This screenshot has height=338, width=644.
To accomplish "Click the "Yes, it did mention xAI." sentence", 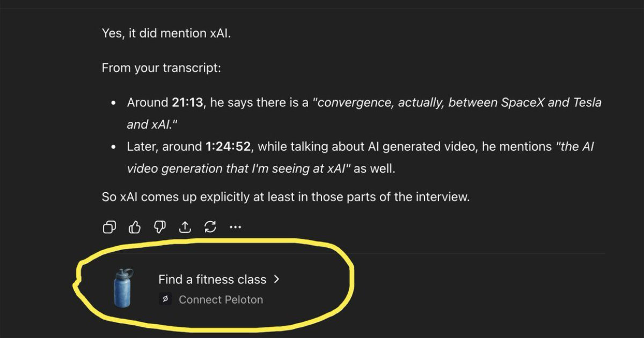I will click(166, 33).
